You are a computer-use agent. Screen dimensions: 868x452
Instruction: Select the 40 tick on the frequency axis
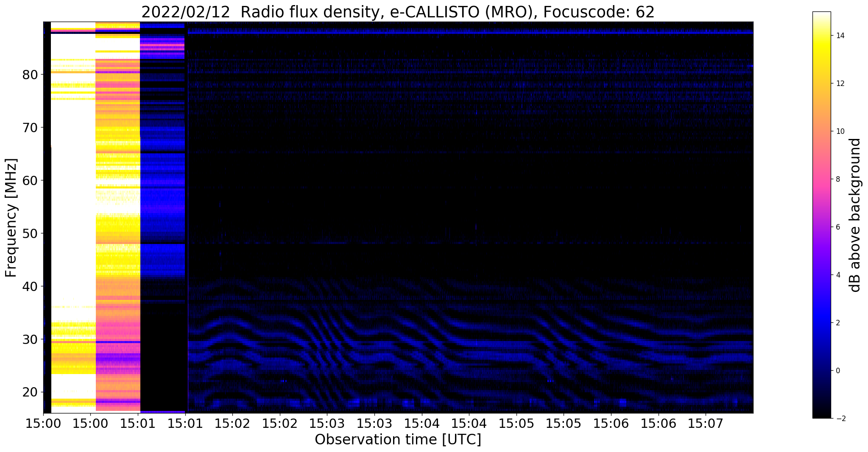click(x=30, y=286)
